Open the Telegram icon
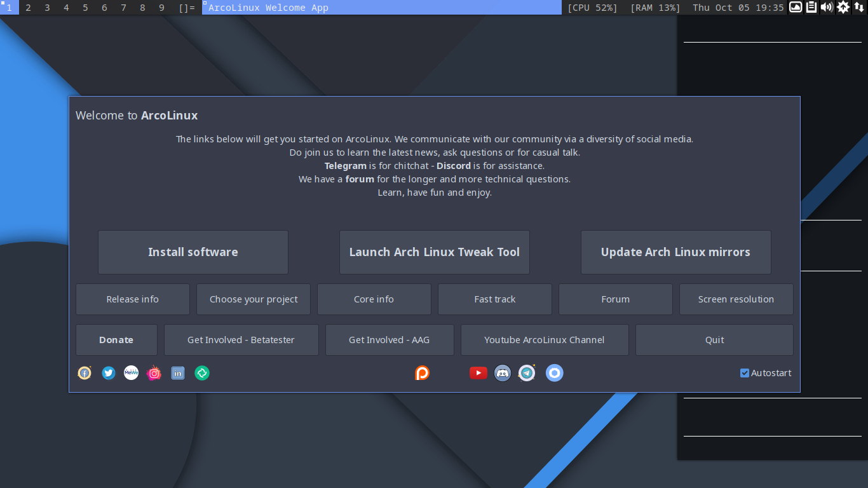This screenshot has width=868, height=488. tap(527, 373)
